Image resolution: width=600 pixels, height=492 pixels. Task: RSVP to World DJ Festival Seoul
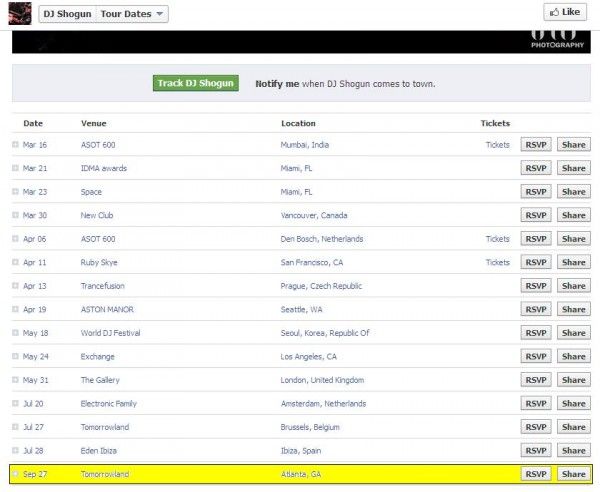[x=536, y=333]
